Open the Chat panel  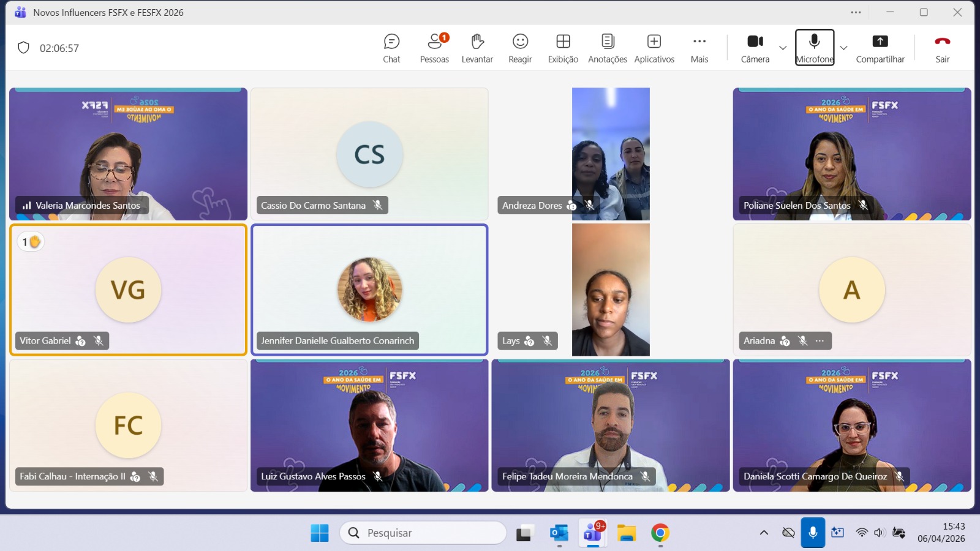(x=391, y=48)
